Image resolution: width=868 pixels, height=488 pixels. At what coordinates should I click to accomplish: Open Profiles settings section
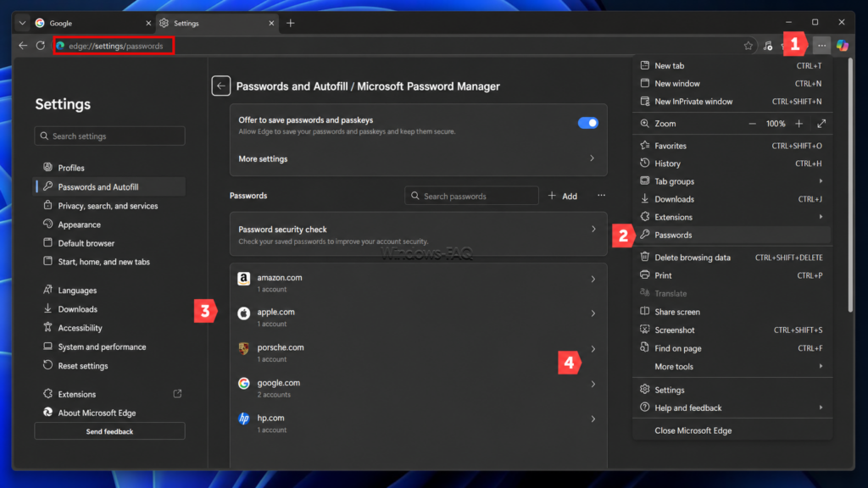point(109,168)
